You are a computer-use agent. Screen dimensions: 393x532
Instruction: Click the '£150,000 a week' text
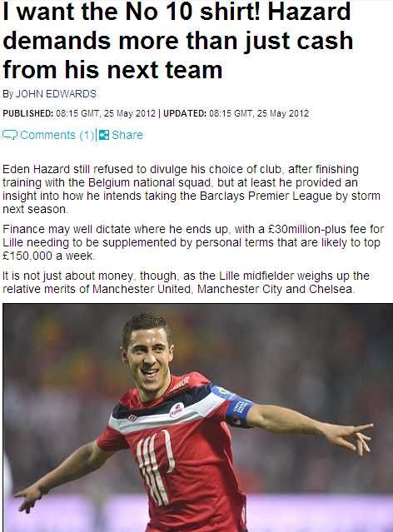[47, 256]
